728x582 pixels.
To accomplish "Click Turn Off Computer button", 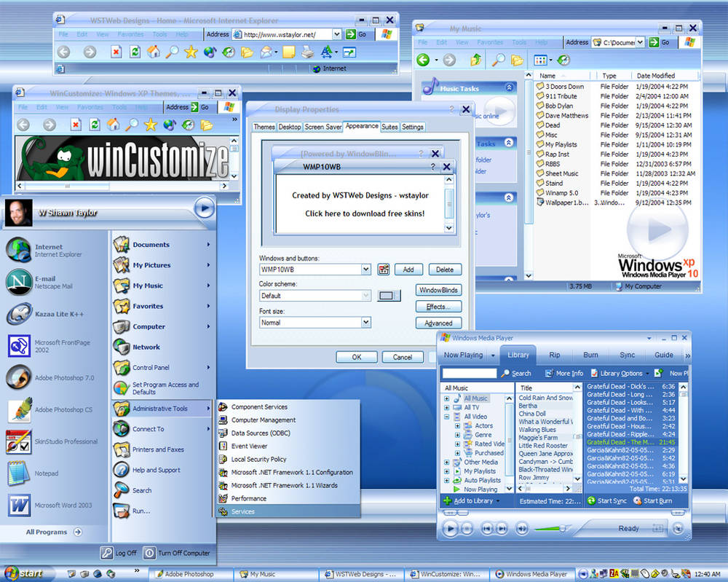I will pyautogui.click(x=177, y=553).
